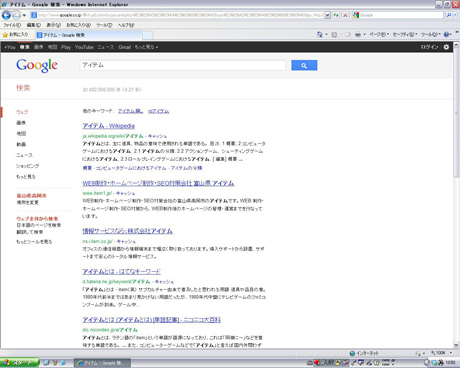Viewport: 460px width, 368px height.
Task: Click the IE search magnifier icon
Action: (x=449, y=15)
